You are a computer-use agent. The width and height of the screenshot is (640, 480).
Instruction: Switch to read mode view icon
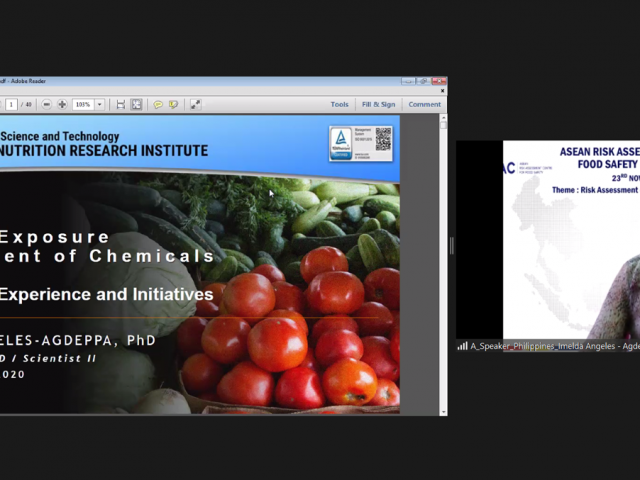(x=196, y=104)
